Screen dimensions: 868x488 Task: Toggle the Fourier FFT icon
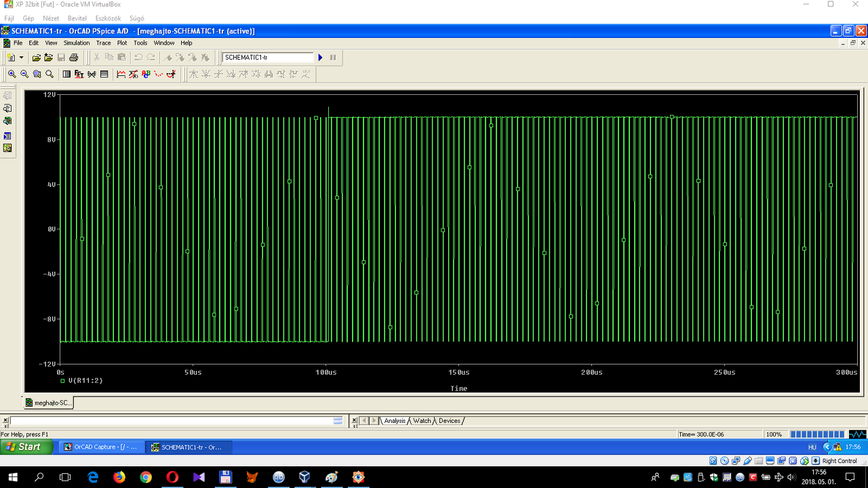(x=79, y=74)
